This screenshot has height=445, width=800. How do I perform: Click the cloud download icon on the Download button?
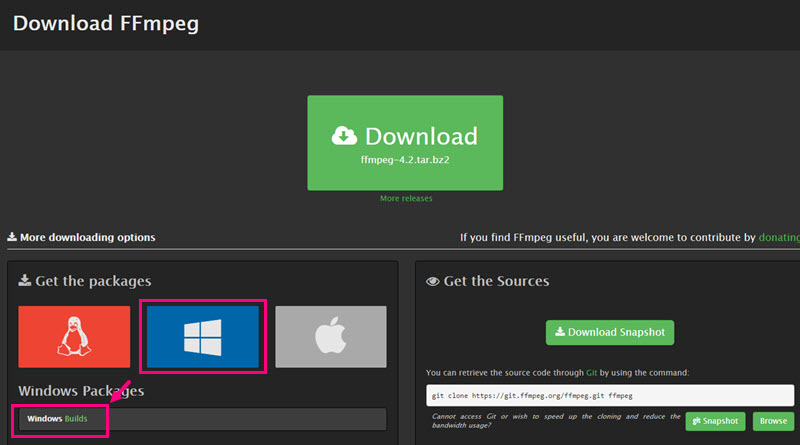tap(344, 136)
